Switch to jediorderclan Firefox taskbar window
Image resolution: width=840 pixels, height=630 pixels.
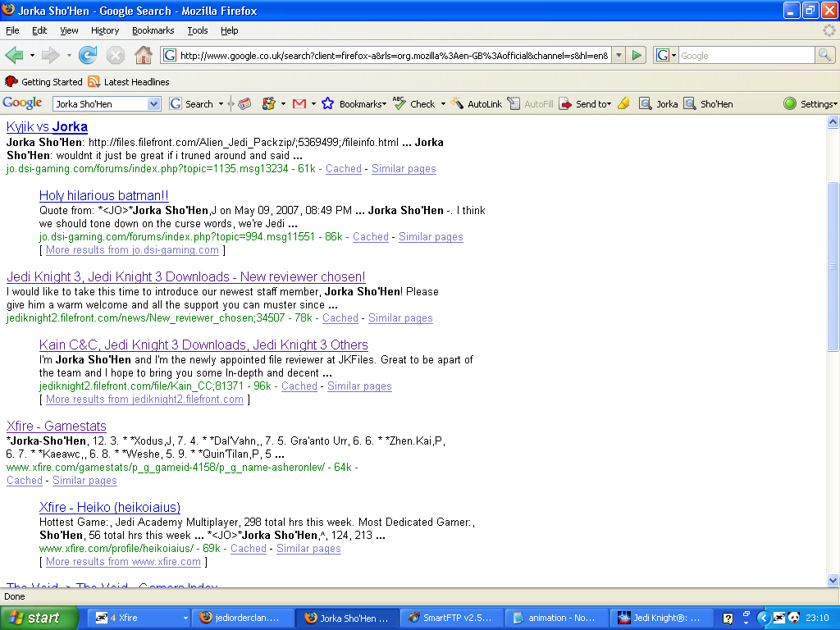(243, 618)
